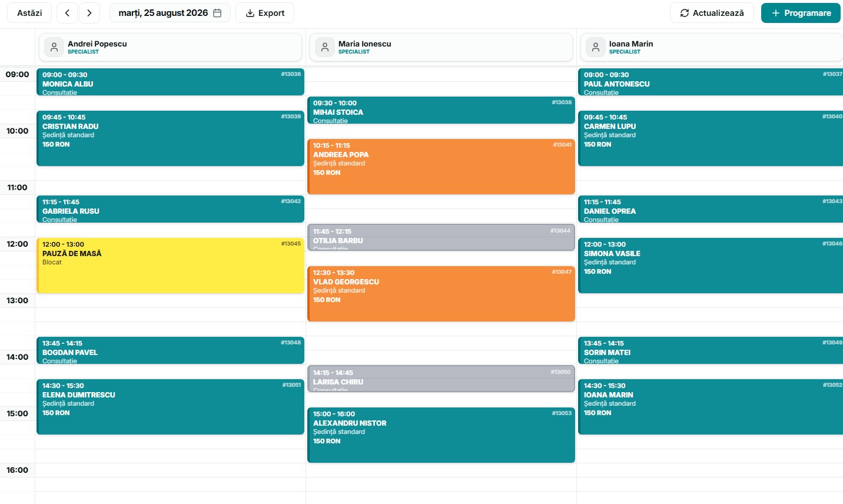
Task: Click Andrei Popescu's avatar icon
Action: point(54,47)
